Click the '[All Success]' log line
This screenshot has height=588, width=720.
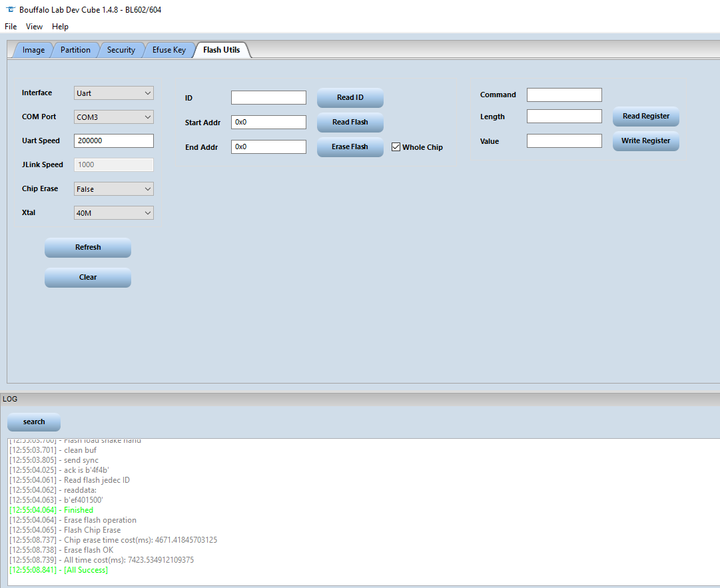(59, 570)
